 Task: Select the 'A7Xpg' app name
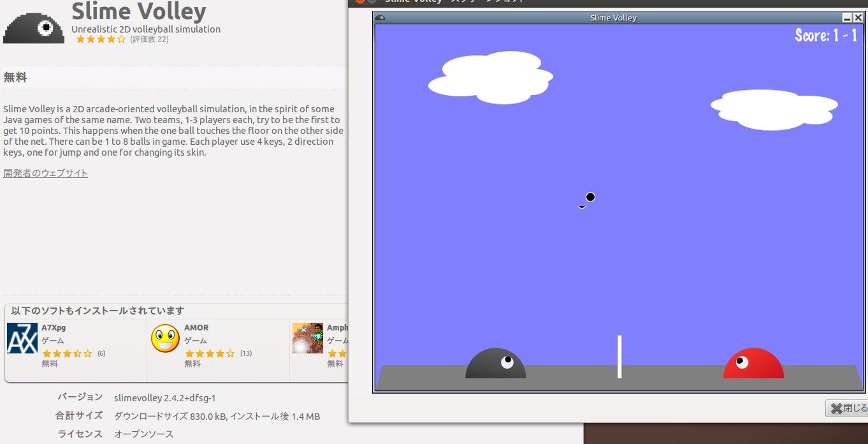coord(54,328)
